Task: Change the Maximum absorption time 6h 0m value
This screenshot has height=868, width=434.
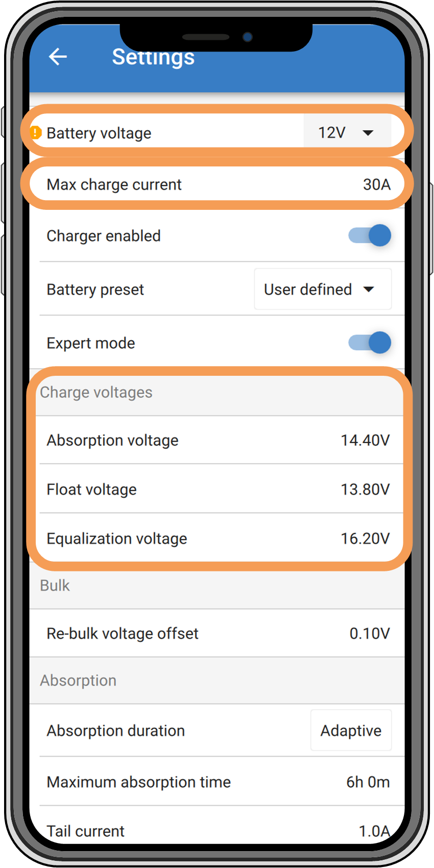Action: (x=368, y=782)
